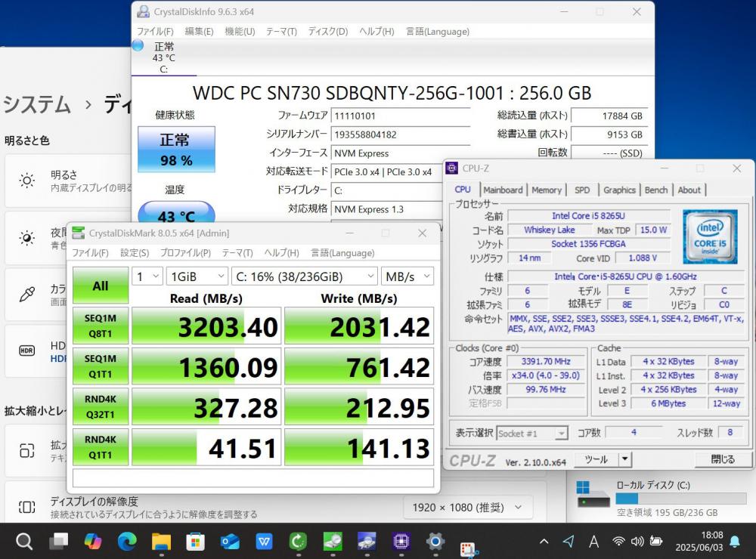Open CrystalDiskMark プロファイル(P) menu
The height and width of the screenshot is (559, 756).
[x=185, y=253]
